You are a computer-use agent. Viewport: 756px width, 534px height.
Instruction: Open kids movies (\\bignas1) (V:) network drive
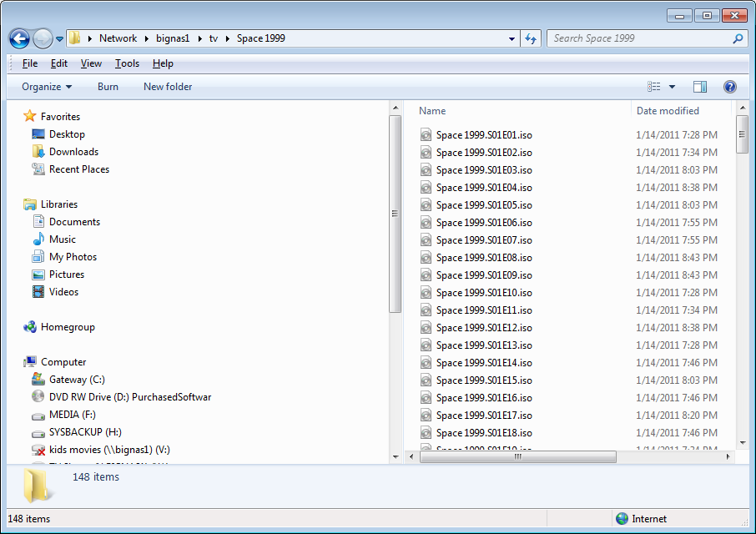[x=109, y=450]
